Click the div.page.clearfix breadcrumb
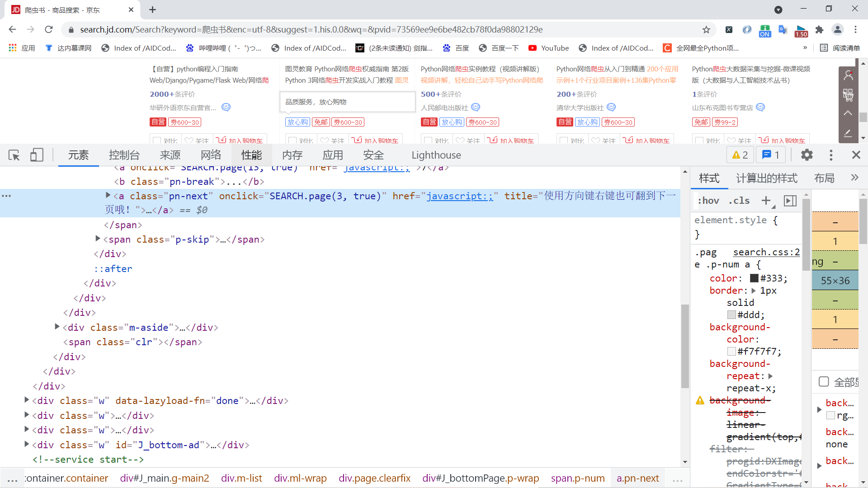 coord(375,478)
